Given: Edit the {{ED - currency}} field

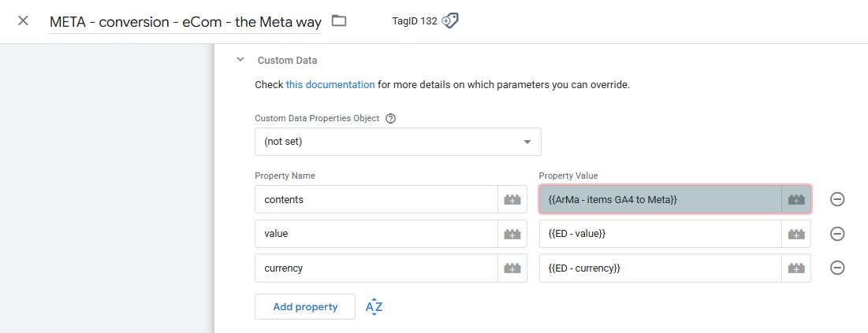Looking at the screenshot, I should pos(661,268).
